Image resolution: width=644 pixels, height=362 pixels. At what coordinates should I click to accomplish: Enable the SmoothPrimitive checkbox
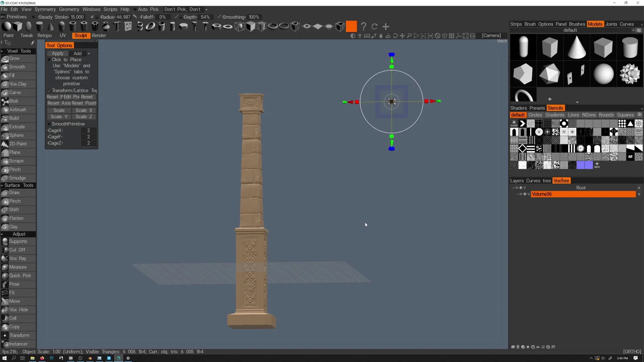pos(49,124)
